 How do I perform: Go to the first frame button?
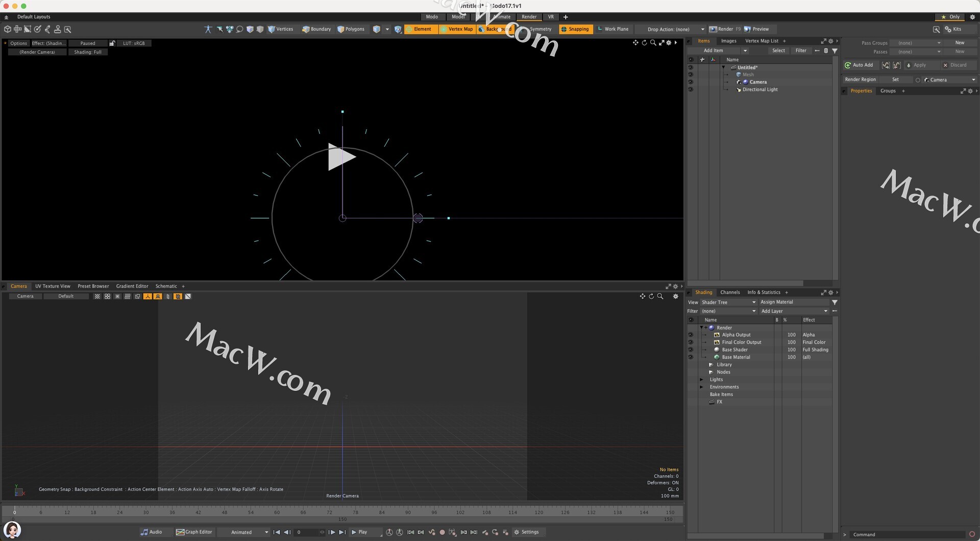coord(276,532)
